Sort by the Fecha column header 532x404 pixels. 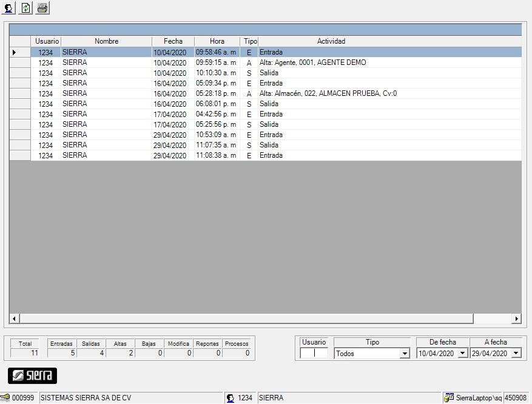tap(173, 41)
